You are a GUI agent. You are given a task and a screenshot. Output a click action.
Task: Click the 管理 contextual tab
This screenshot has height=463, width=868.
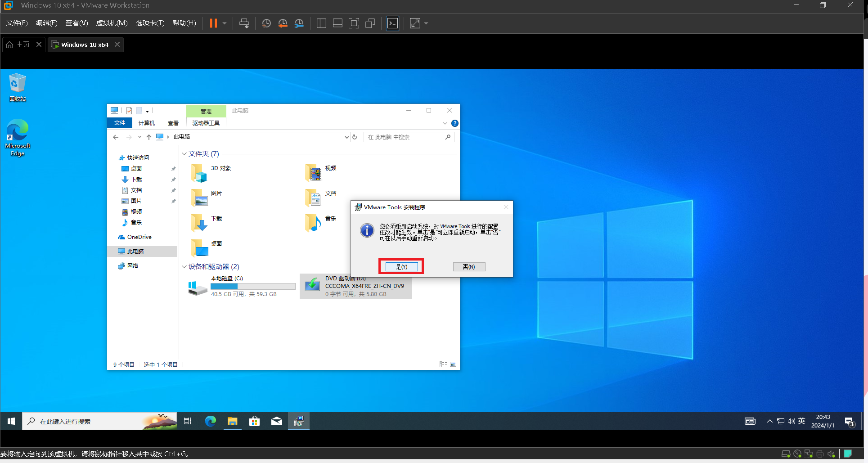pyautogui.click(x=206, y=111)
